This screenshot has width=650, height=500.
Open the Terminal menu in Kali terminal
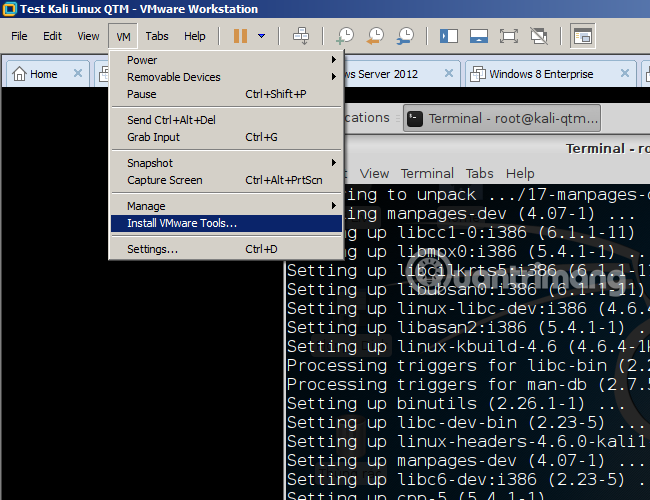pos(427,173)
